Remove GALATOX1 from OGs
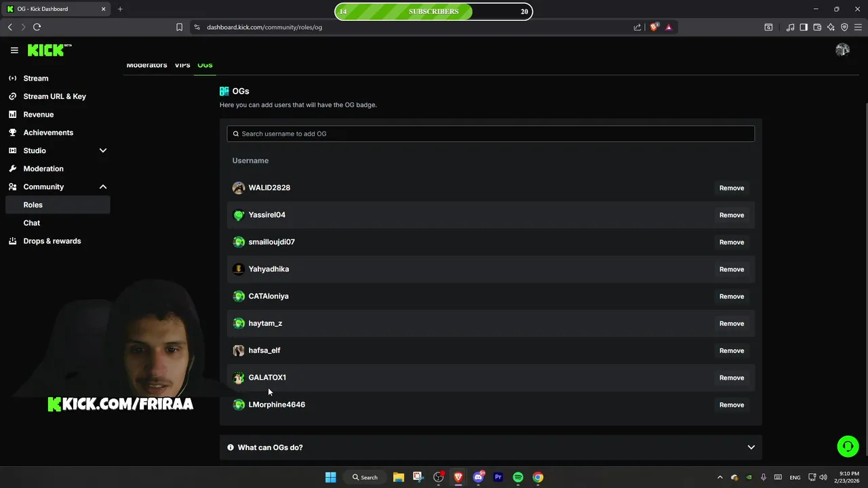The image size is (868, 488). (732, 378)
